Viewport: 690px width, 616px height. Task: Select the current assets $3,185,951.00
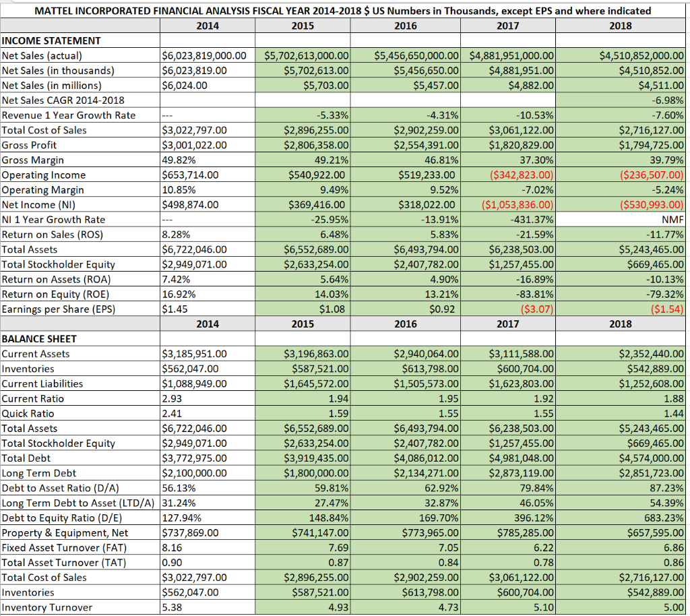195,355
